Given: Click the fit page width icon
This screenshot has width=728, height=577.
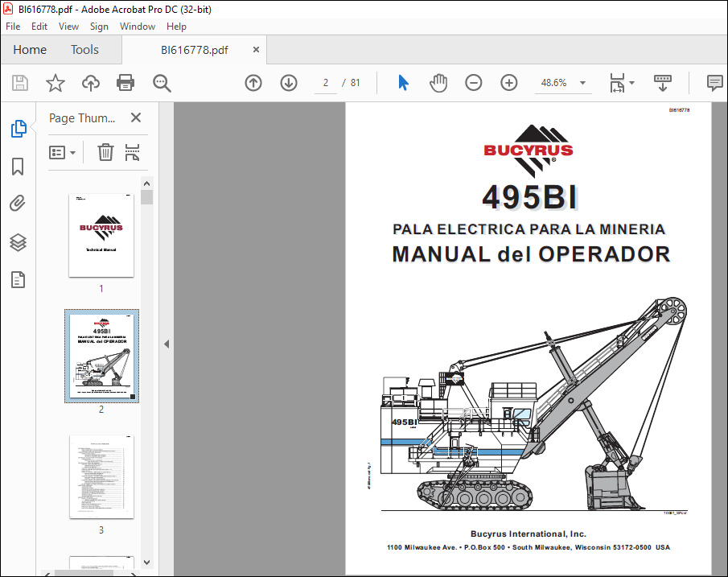Looking at the screenshot, I should (617, 83).
